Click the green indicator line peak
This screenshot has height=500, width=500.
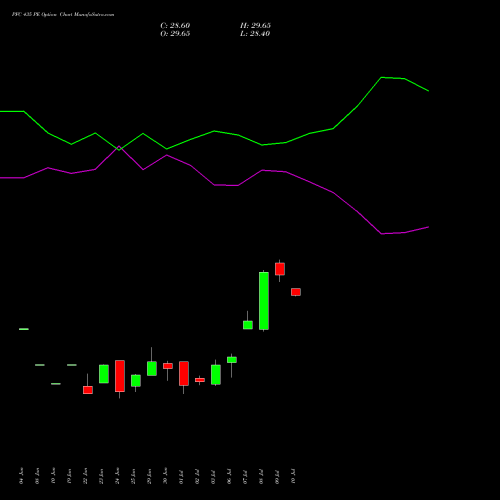382,77
